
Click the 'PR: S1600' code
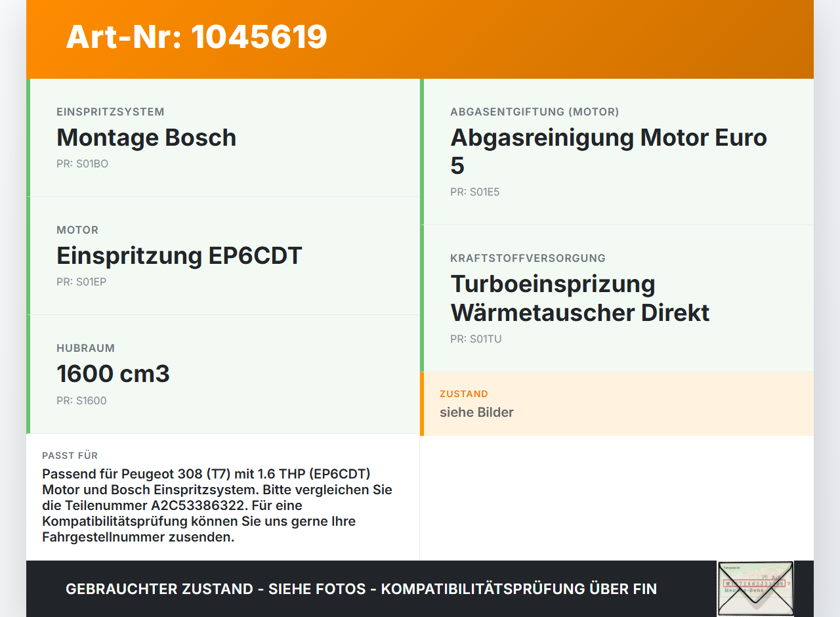[81, 401]
